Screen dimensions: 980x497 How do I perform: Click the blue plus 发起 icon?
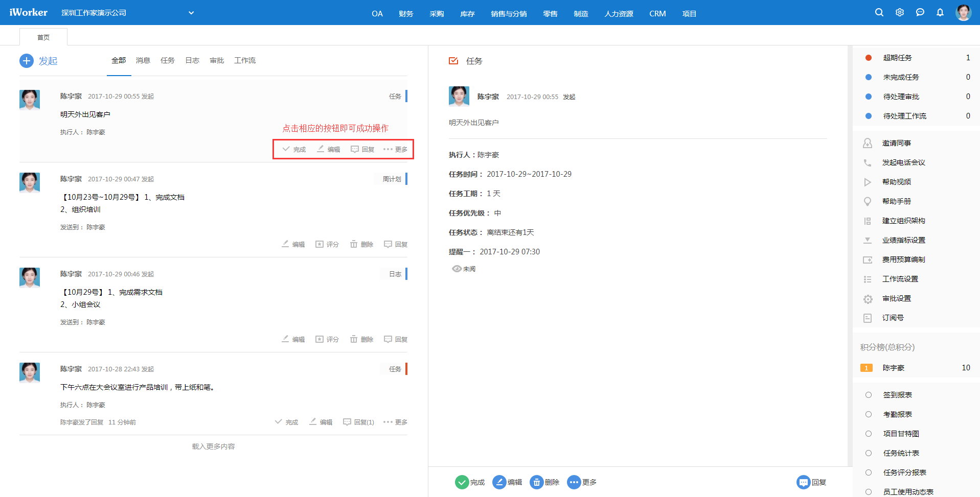click(x=27, y=61)
